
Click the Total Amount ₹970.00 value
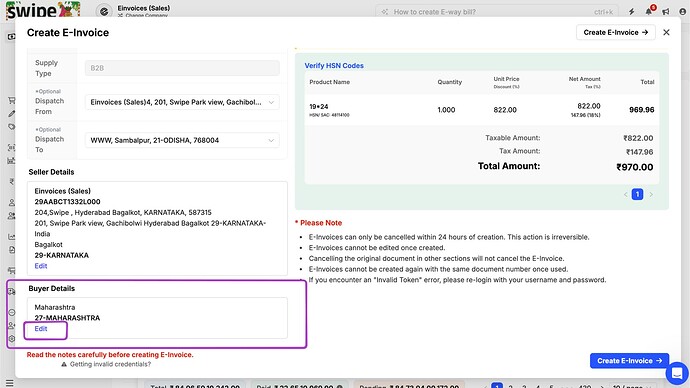coord(635,167)
